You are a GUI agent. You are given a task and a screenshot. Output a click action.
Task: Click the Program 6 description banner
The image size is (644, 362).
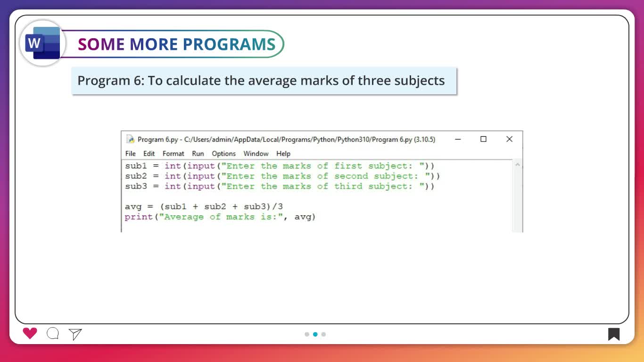(264, 81)
